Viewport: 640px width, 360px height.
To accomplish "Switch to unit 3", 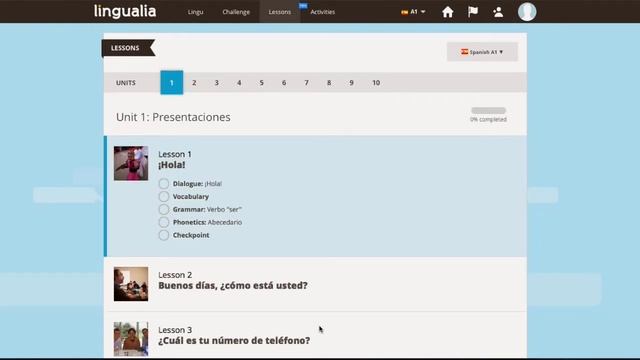I will coord(216,82).
